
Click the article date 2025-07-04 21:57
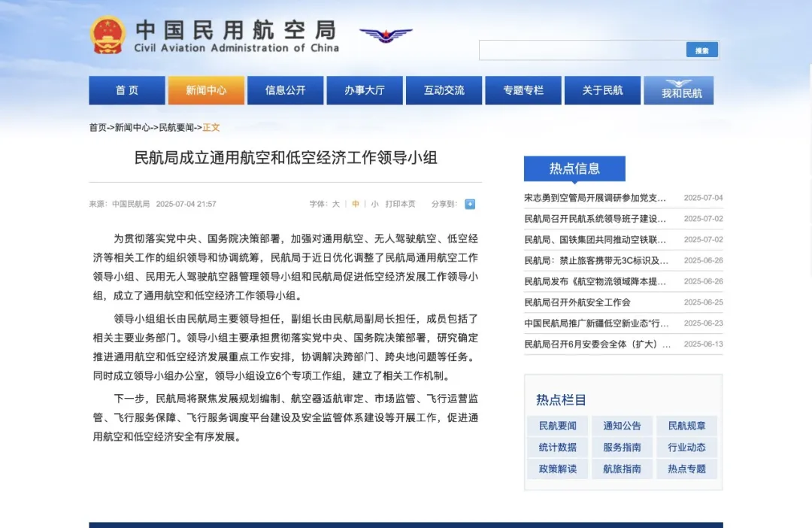pos(186,204)
